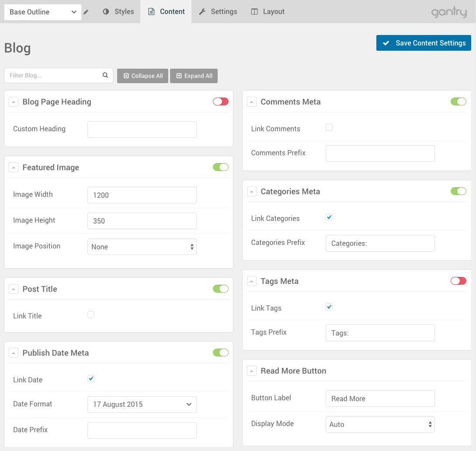Click in the Categories Prefix field

click(380, 243)
